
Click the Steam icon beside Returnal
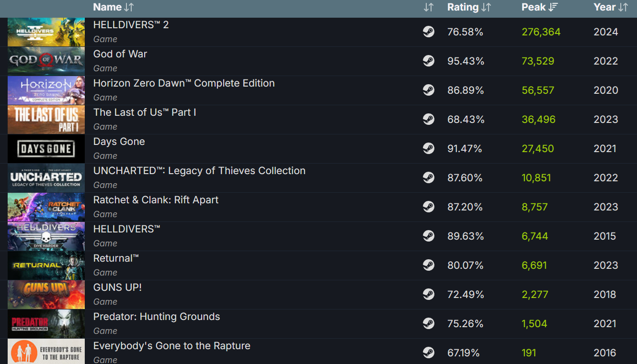(429, 265)
